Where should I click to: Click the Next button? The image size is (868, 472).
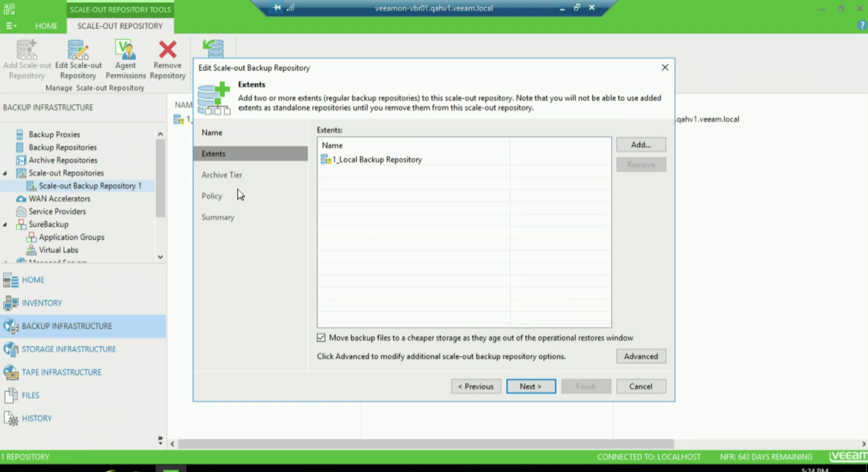coord(531,386)
